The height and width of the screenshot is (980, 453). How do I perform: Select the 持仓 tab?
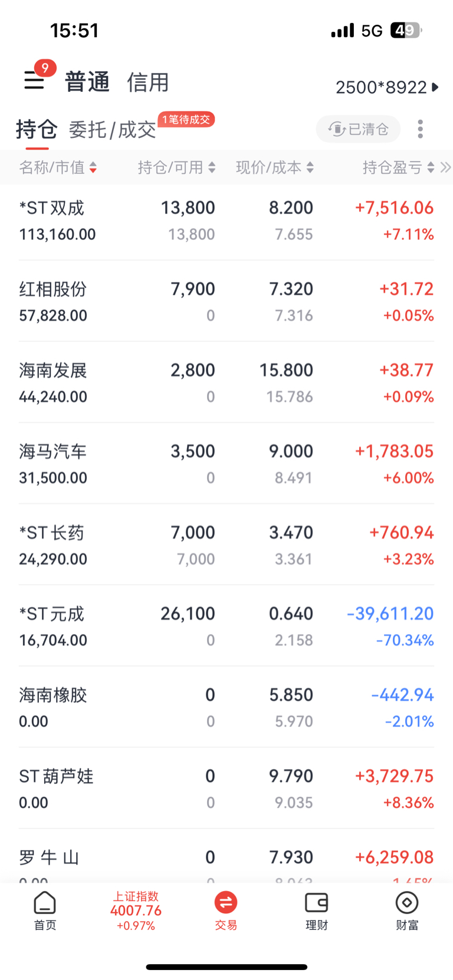tap(37, 129)
